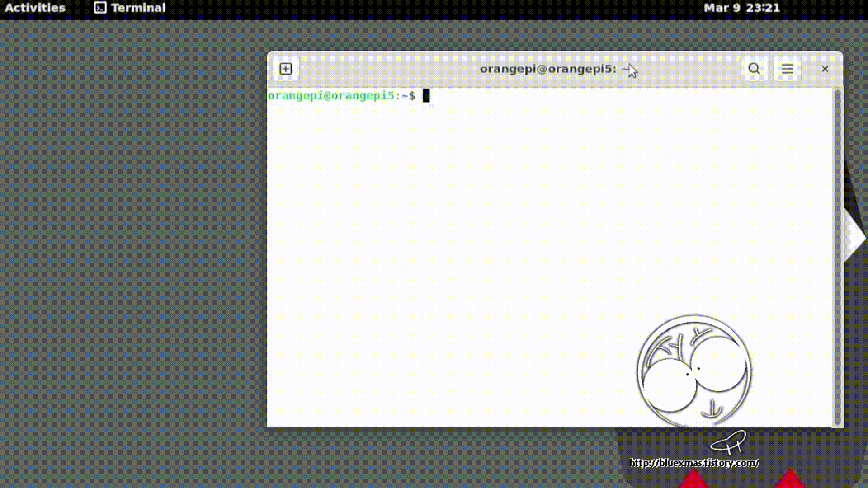Click the right red triangle on wallpaper
This screenshot has width=868, height=488.
(x=789, y=480)
